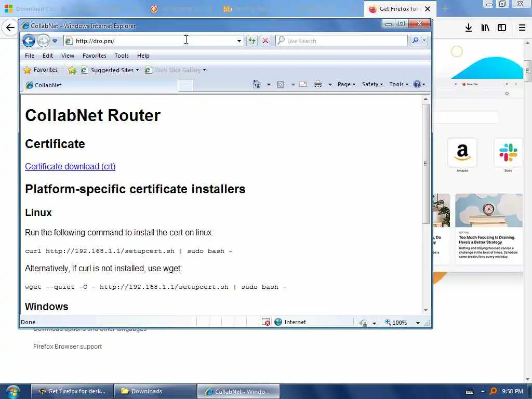This screenshot has width=532, height=399.
Task: Click the Home icon in command bar
Action: click(257, 84)
